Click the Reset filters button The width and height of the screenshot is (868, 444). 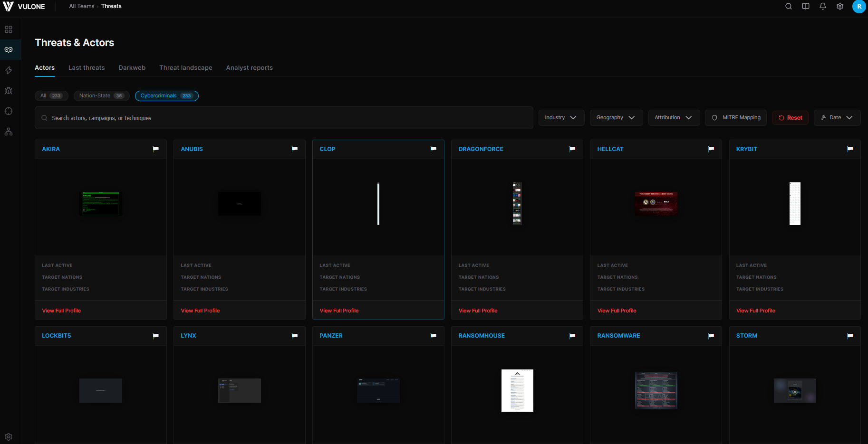point(791,118)
